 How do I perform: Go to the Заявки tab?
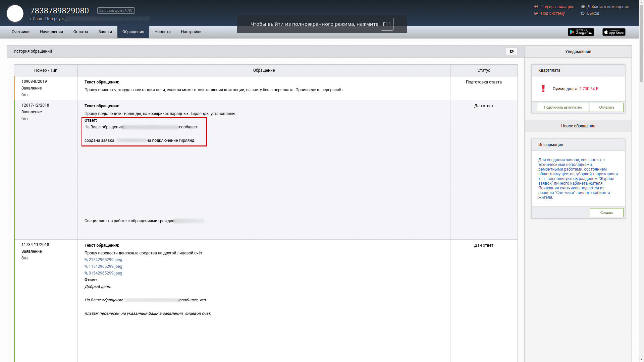(x=105, y=32)
